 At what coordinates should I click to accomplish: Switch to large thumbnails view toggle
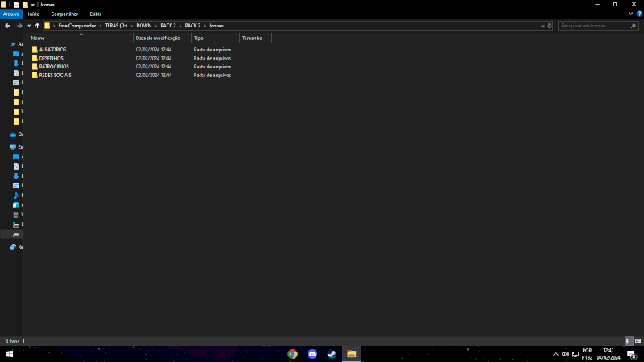point(638,341)
